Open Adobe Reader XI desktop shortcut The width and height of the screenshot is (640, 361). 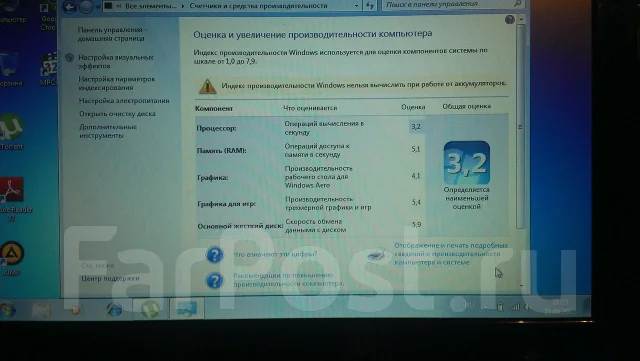point(13,199)
